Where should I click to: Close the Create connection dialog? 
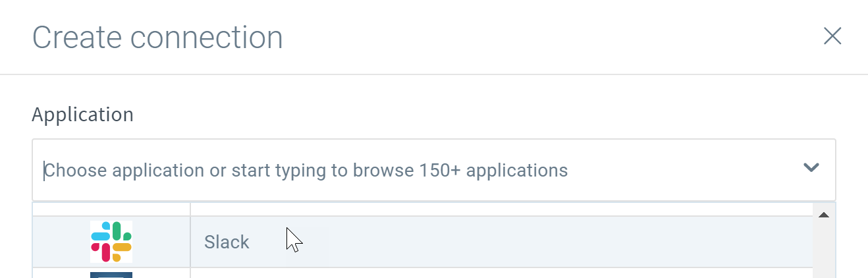(x=832, y=36)
